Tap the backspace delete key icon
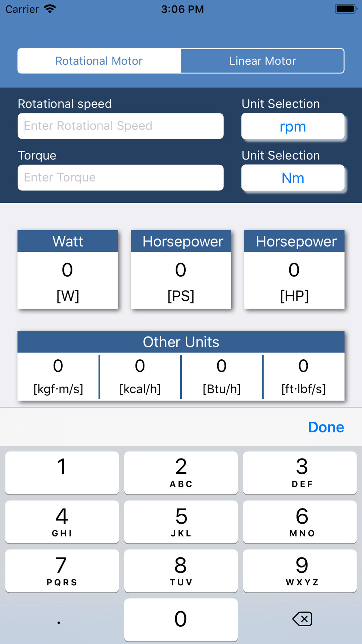 tap(302, 619)
